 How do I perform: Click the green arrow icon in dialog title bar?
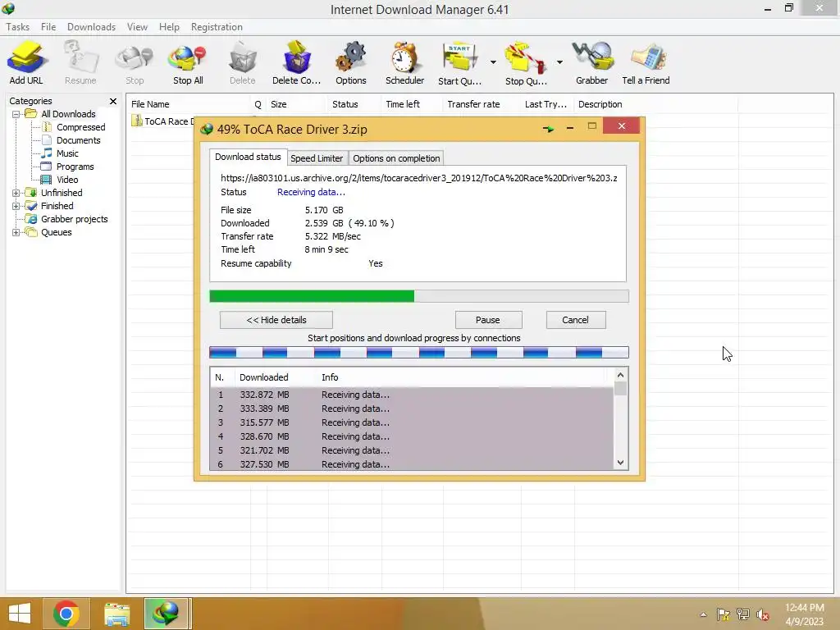(548, 129)
